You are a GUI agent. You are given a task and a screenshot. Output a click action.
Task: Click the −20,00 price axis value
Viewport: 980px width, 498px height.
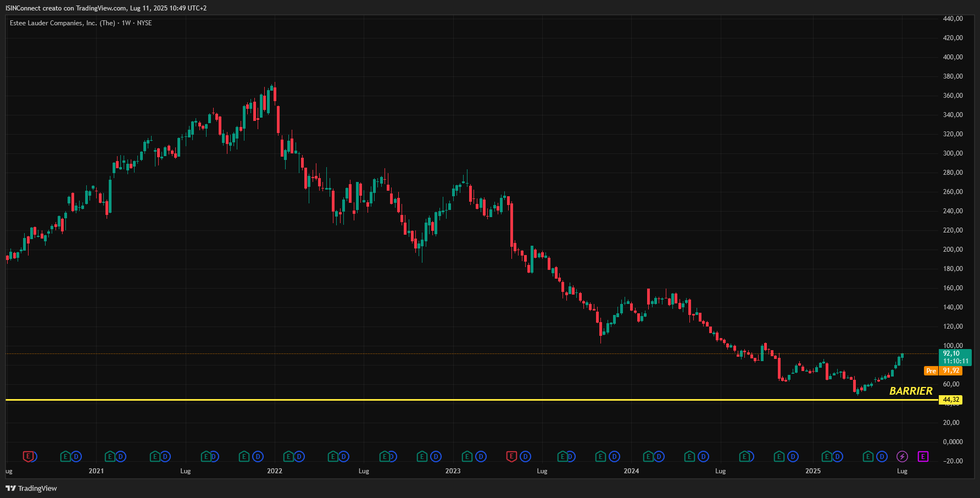coord(953,461)
